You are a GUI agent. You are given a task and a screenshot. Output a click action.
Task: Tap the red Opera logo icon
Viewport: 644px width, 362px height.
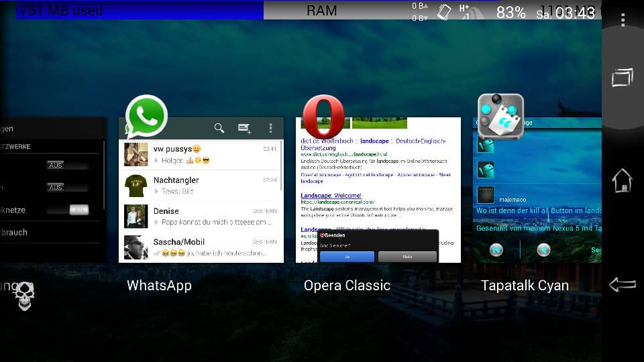pyautogui.click(x=324, y=117)
